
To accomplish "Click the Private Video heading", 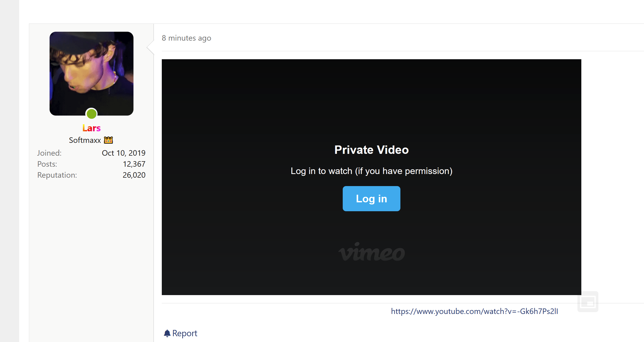I will point(372,150).
